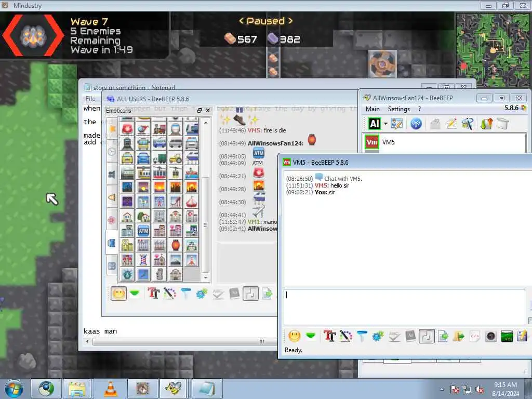Screen dimensions: 532x399
Task: Change font in VM5 chat toolbar
Action: coord(329,336)
